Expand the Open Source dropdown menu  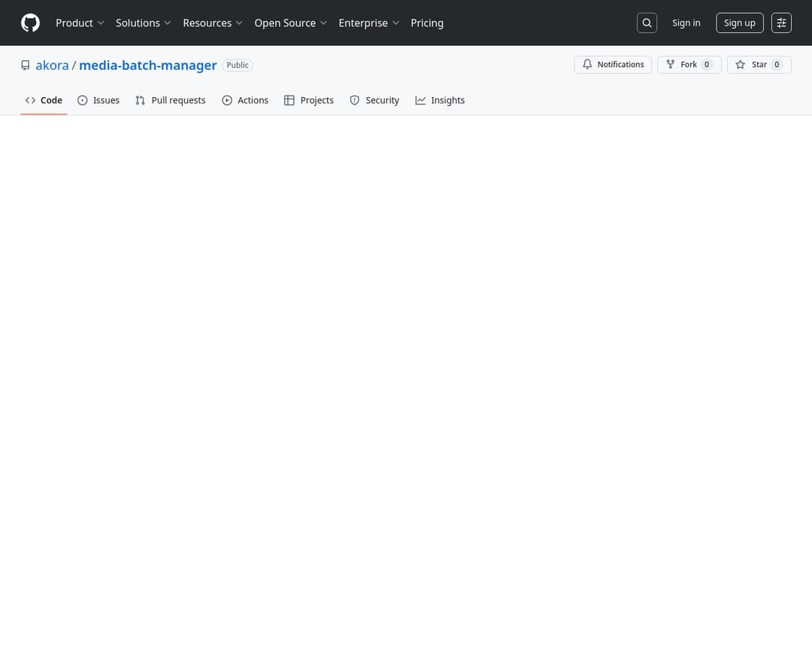tap(290, 23)
